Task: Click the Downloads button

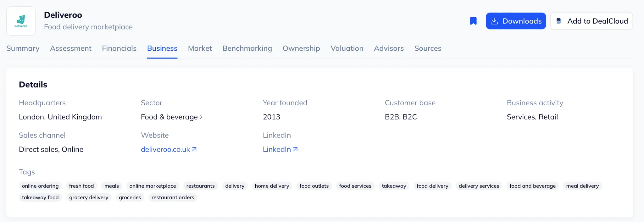Action: tap(516, 21)
